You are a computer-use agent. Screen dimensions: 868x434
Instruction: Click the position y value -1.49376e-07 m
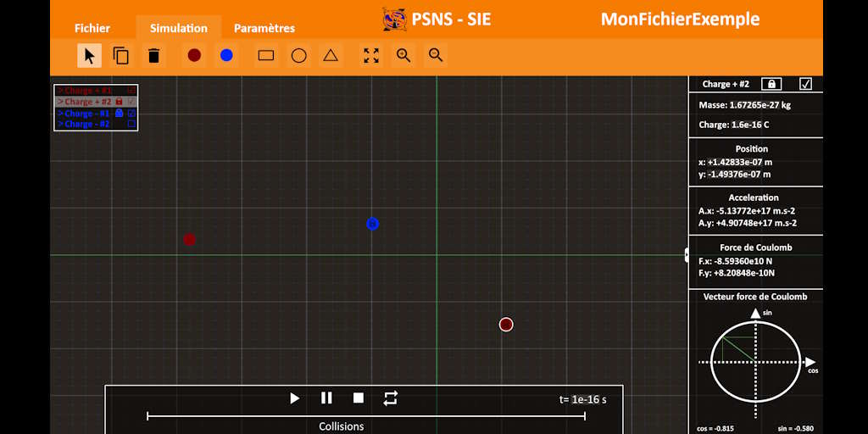tap(739, 175)
